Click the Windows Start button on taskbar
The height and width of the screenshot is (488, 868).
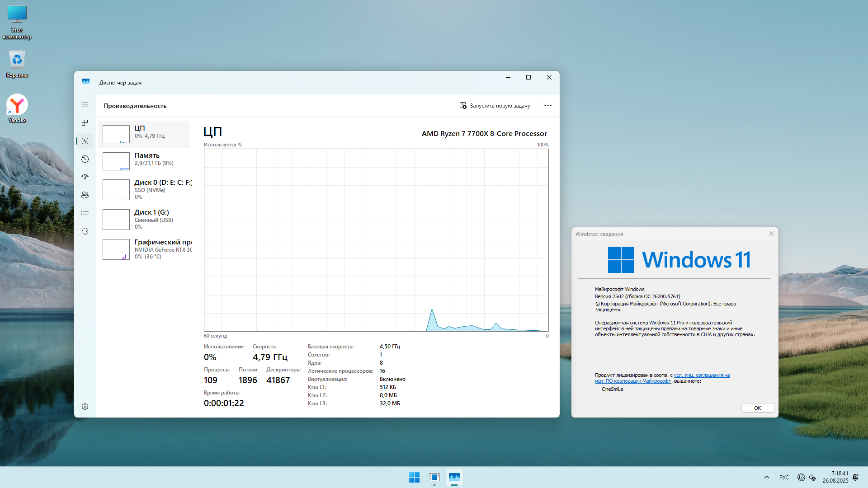pyautogui.click(x=414, y=477)
